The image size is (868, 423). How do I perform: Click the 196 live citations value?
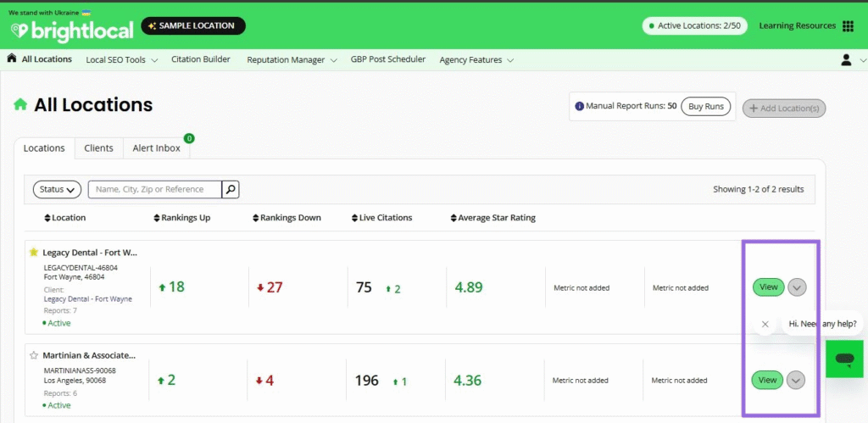tap(366, 381)
